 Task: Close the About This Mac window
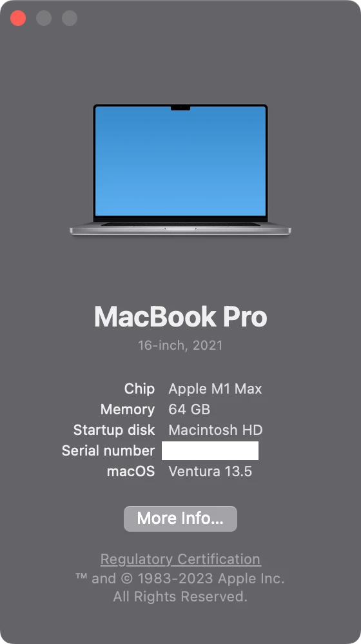click(x=18, y=18)
